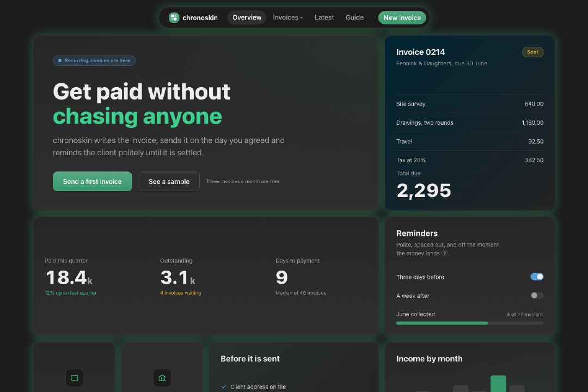The width and height of the screenshot is (588, 392).
Task: Open the Guide nav item
Action: tap(354, 17)
